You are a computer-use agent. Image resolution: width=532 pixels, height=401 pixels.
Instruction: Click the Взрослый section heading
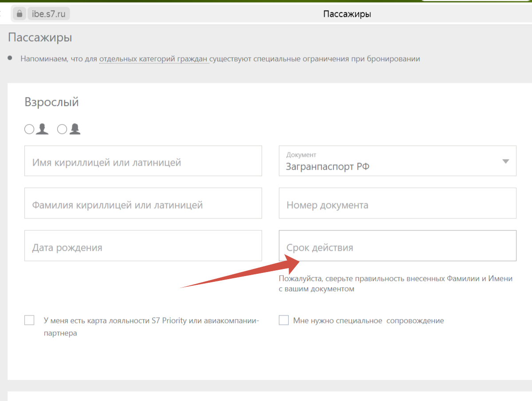point(52,102)
